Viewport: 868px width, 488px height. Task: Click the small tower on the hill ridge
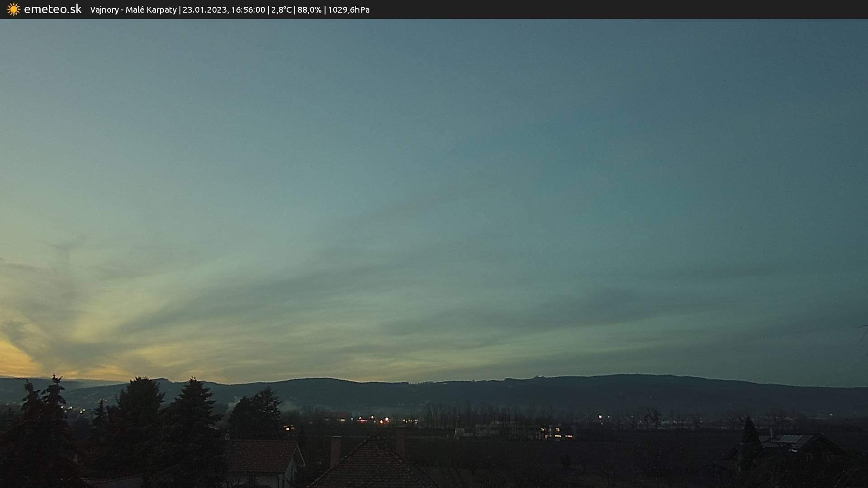pos(538,375)
